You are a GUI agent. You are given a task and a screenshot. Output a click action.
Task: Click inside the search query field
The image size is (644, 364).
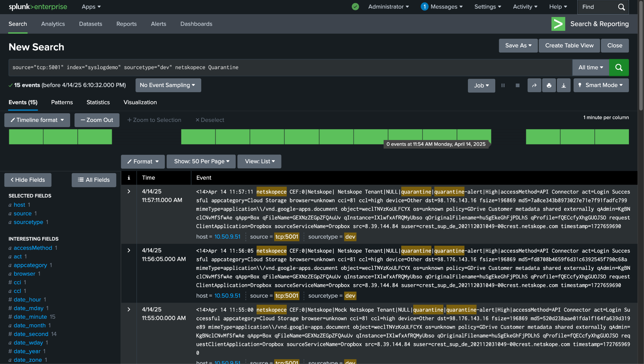(290, 67)
